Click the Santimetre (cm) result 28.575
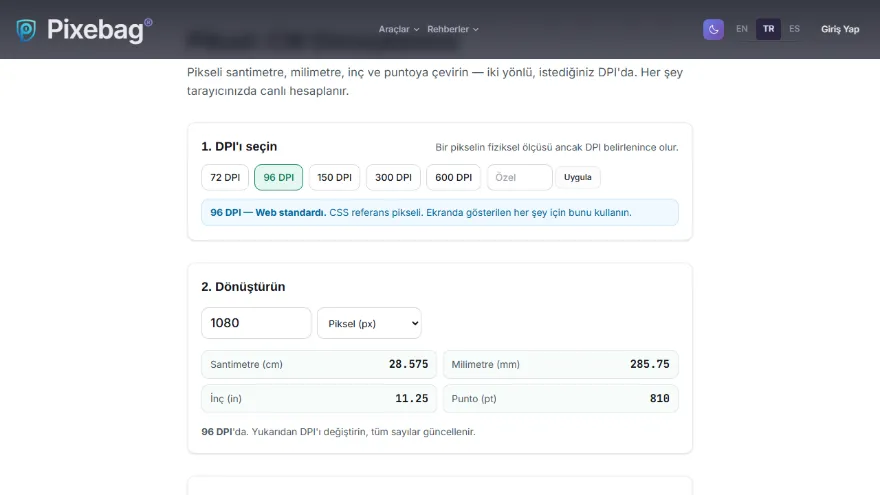This screenshot has width=880, height=495. 409,364
